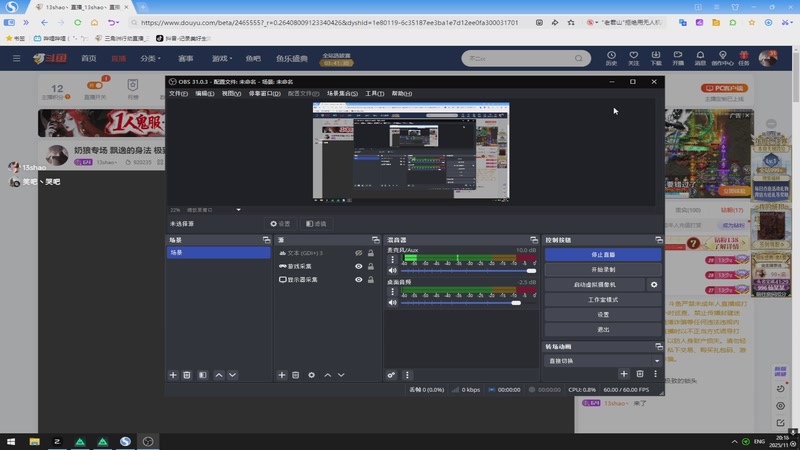
Task: Mute the 麦克风/Aux channel
Action: point(392,271)
